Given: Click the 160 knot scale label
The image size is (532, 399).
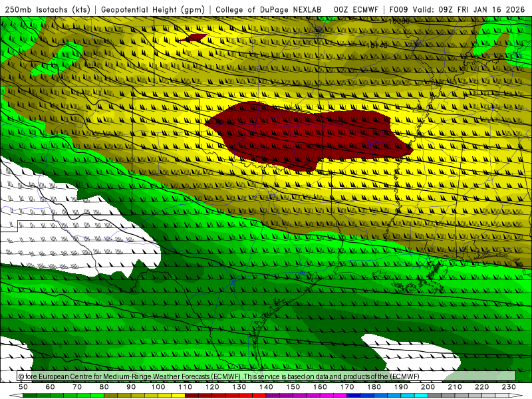Looking at the screenshot, I should pos(320,387).
